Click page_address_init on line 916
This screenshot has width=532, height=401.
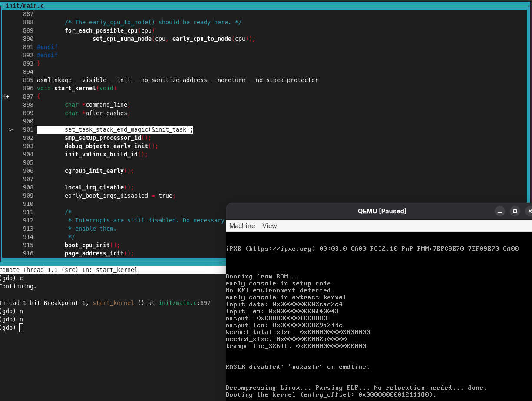tap(94, 253)
